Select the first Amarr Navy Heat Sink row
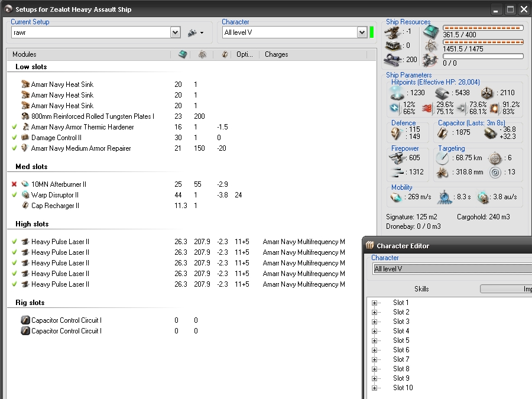The width and height of the screenshot is (532, 399). tap(192, 85)
